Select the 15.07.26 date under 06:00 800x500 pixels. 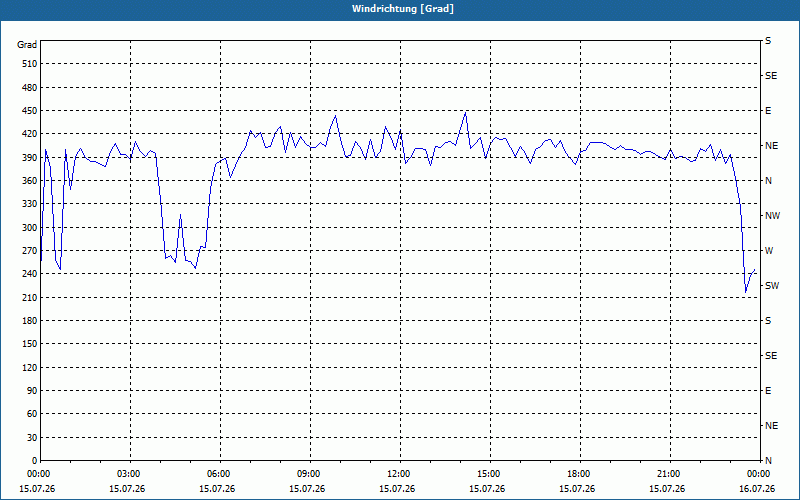coord(217,489)
